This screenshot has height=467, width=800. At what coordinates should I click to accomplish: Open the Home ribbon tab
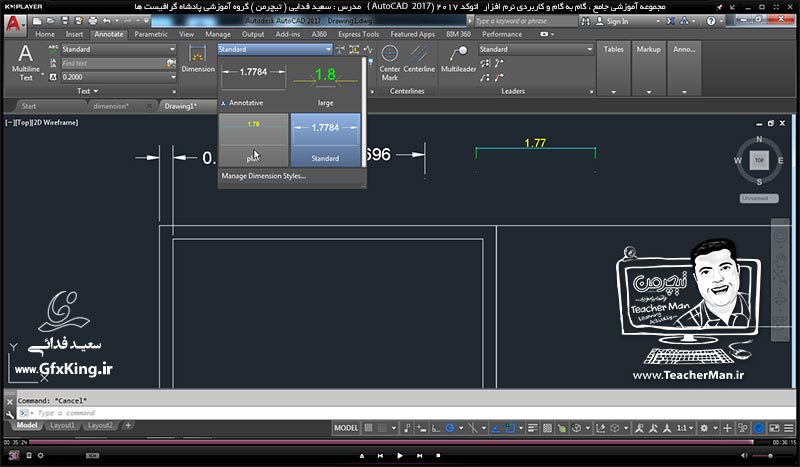45,34
